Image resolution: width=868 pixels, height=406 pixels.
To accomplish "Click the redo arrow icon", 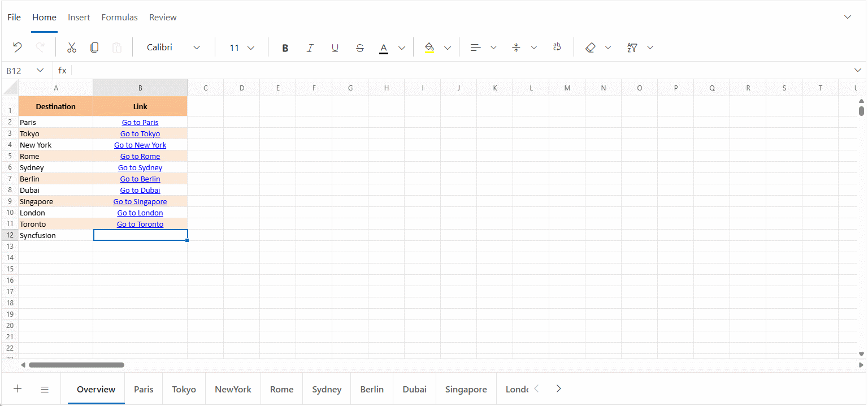I will [40, 47].
